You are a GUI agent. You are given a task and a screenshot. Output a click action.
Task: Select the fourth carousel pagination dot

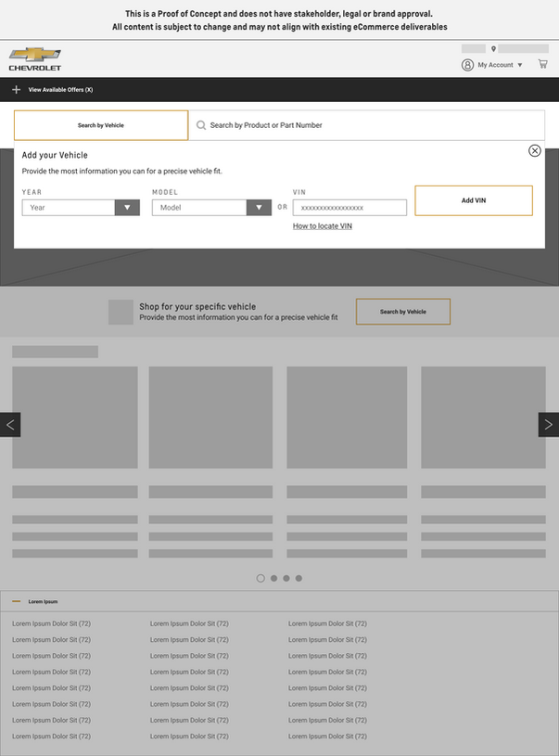299,578
